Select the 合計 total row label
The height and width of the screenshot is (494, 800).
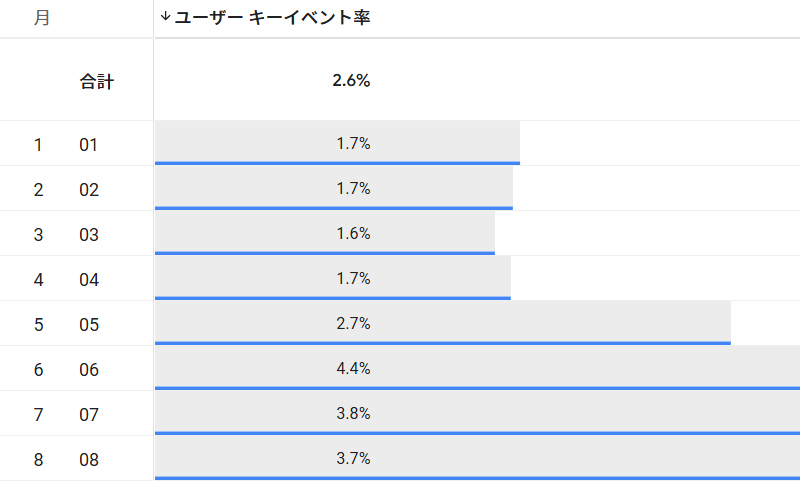pos(97,82)
